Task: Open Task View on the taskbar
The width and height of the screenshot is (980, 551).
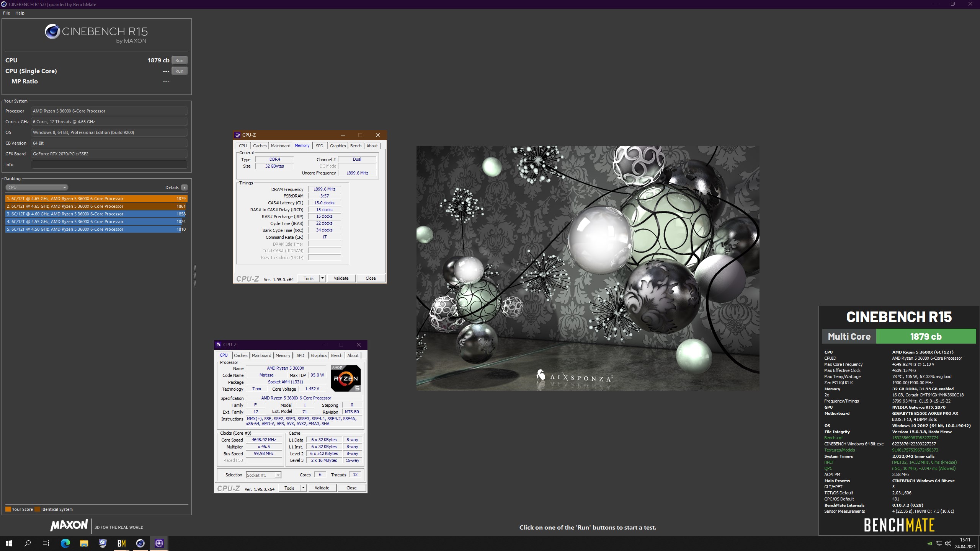Action: pyautogui.click(x=46, y=543)
